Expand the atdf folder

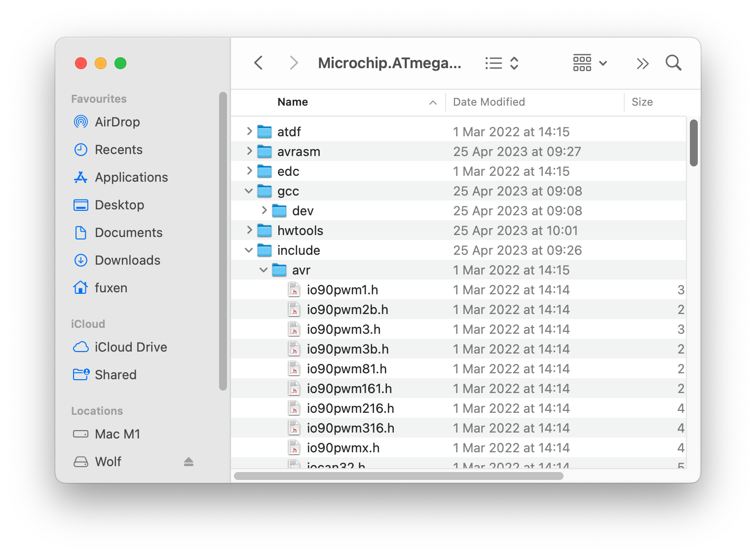coord(249,131)
